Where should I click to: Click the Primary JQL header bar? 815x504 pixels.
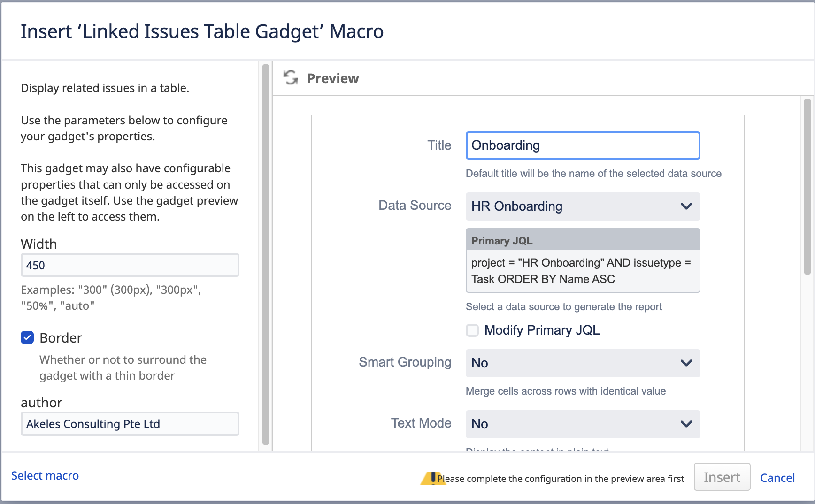click(x=582, y=240)
